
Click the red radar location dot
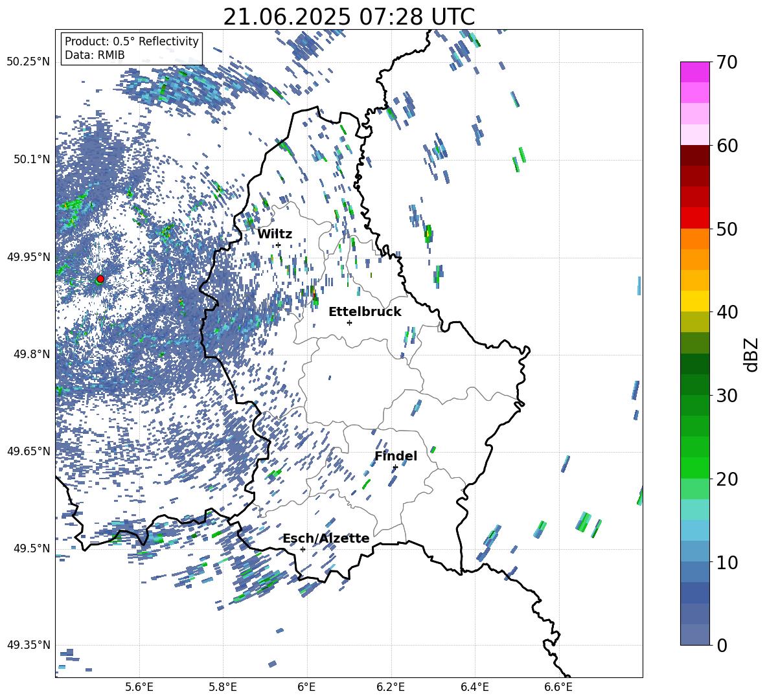100,278
